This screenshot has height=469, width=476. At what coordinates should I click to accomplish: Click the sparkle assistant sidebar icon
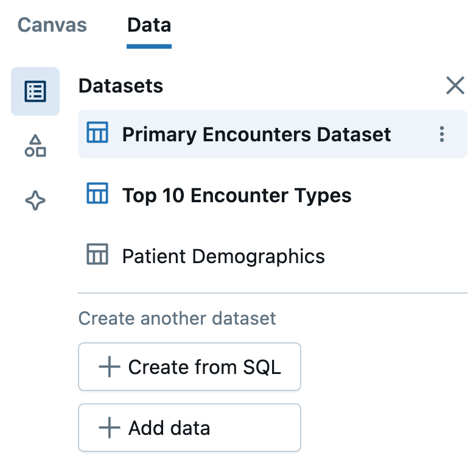point(35,200)
